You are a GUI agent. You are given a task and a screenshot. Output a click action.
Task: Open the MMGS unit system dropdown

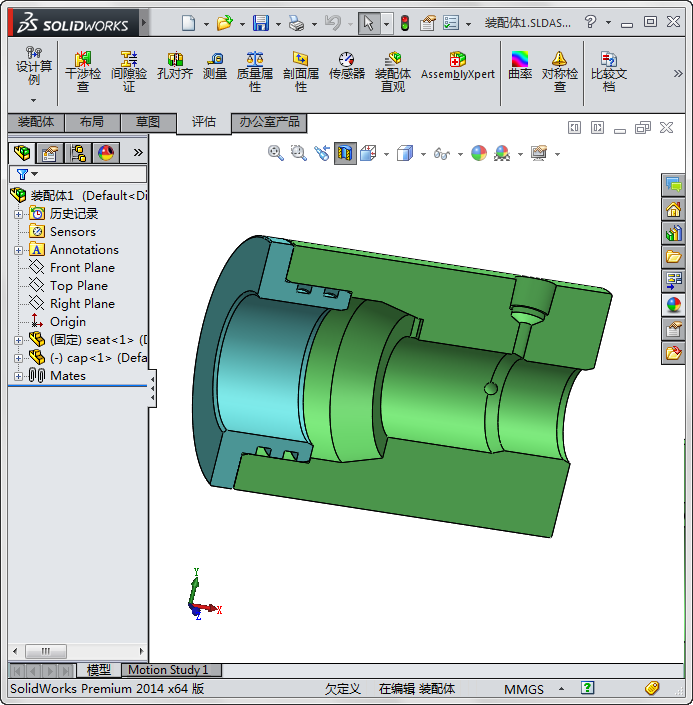560,688
